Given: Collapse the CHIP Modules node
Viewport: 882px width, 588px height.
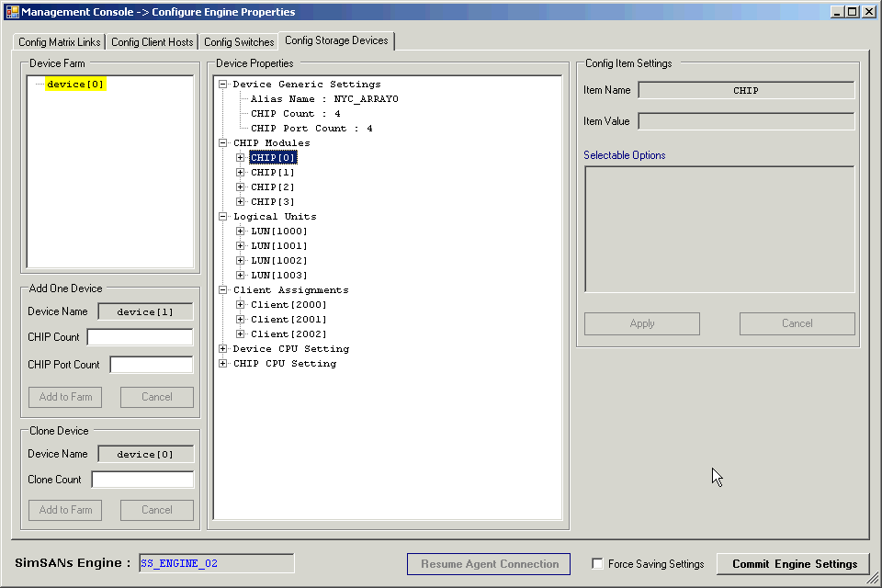Looking at the screenshot, I should click(x=222, y=143).
